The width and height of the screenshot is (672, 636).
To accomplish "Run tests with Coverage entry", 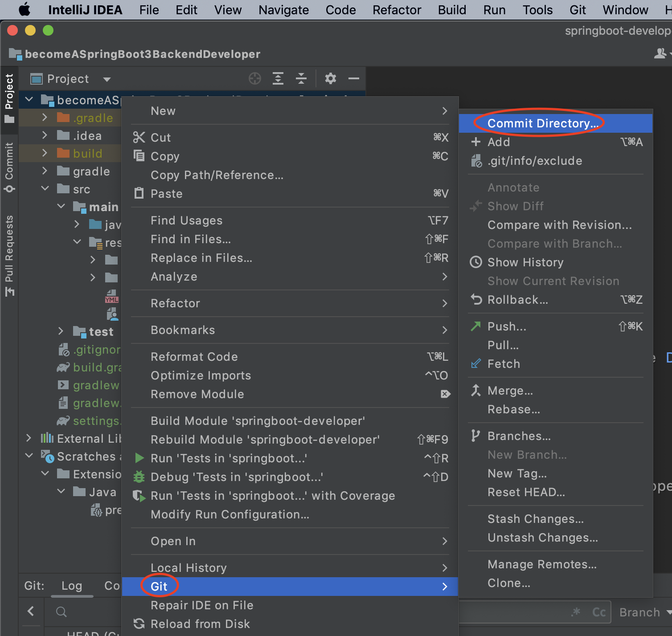I will 290,496.
